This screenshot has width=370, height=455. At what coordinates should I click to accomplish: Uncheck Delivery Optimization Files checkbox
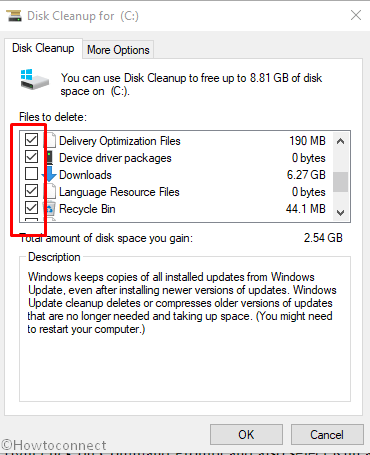coord(31,140)
